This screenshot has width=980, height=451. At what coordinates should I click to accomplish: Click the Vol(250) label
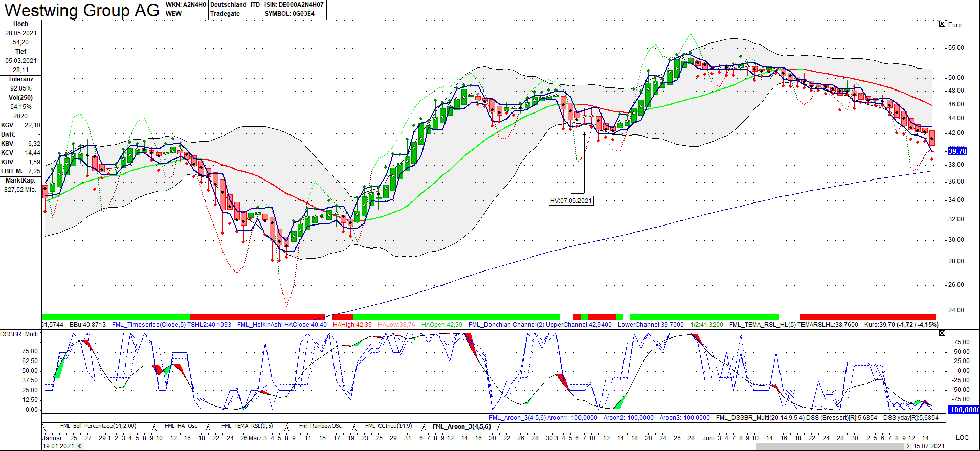[20, 98]
